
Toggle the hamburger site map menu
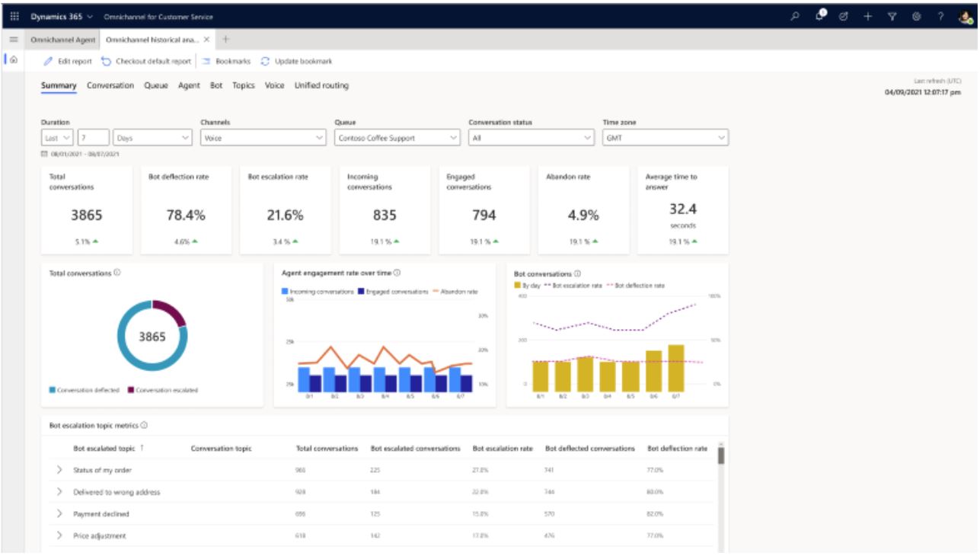click(13, 39)
